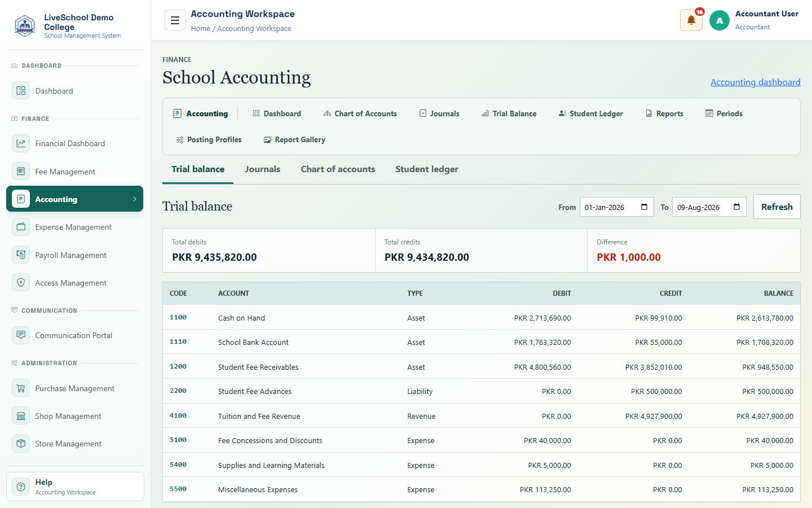
Task: Open the From date calendar picker
Action: [644, 207]
